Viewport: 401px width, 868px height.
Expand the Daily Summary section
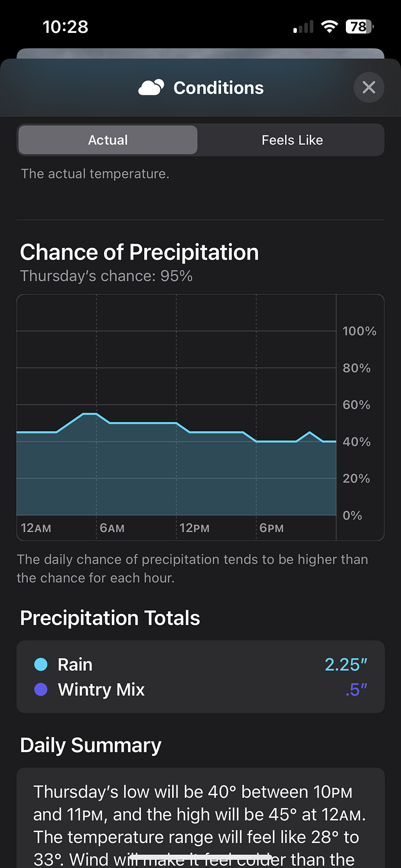(90, 745)
